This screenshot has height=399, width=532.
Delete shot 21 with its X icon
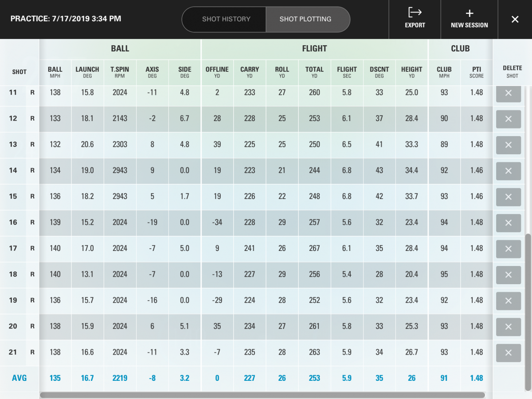509,352
